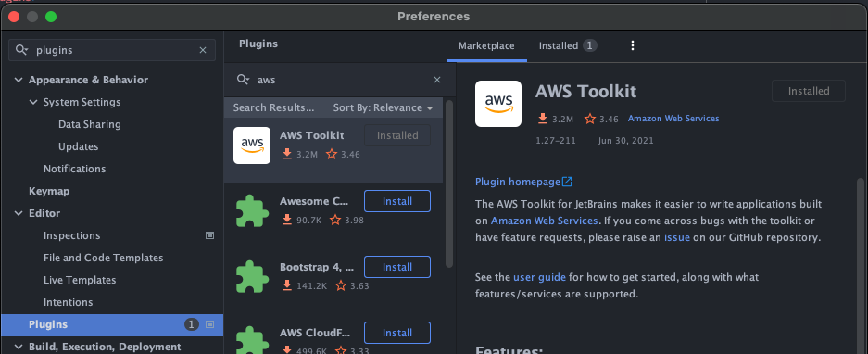Image resolution: width=868 pixels, height=354 pixels.
Task: Open Intentions settings
Action: click(69, 302)
